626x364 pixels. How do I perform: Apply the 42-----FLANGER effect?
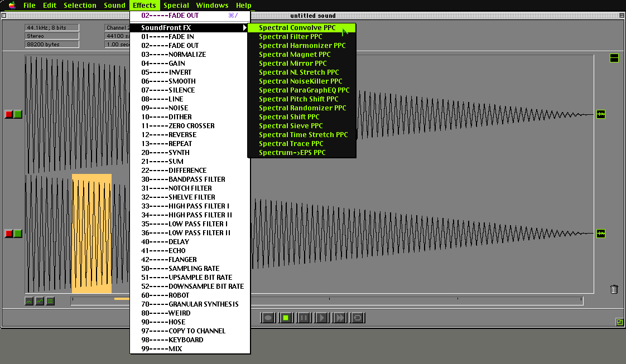(x=190, y=260)
